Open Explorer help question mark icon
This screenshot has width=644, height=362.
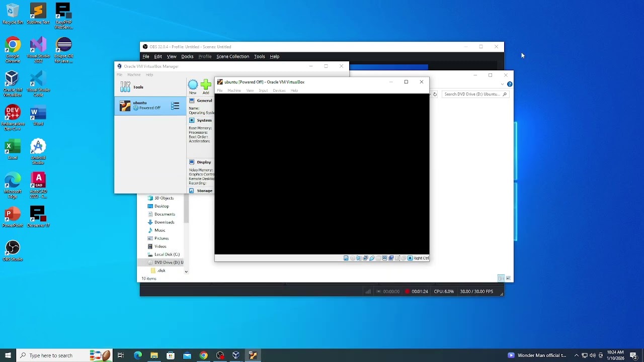tap(510, 84)
